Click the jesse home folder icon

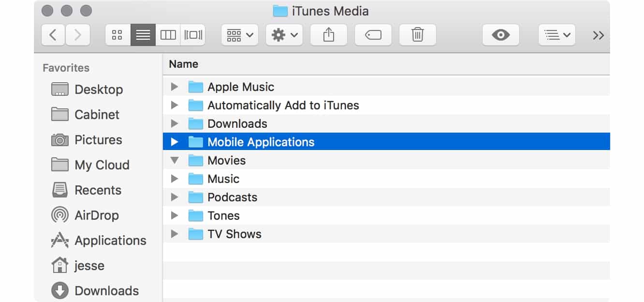60,265
